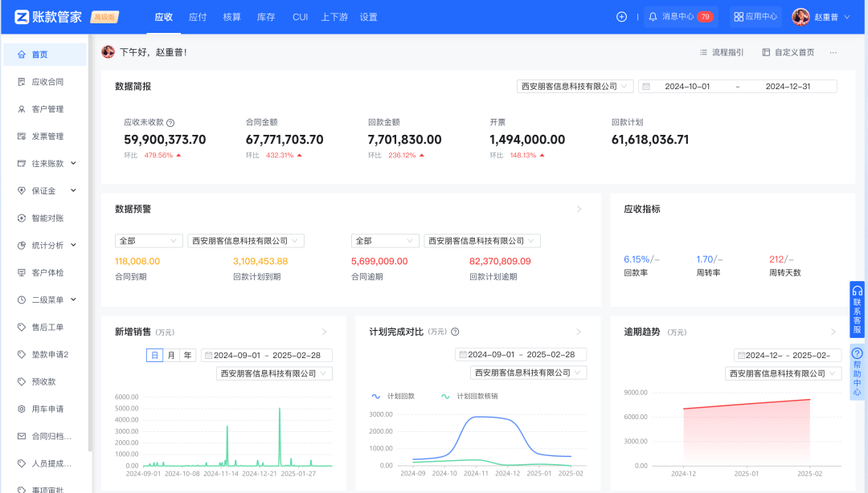The image size is (868, 493).
Task: Switch to the 库存 top tab
Action: point(266,17)
